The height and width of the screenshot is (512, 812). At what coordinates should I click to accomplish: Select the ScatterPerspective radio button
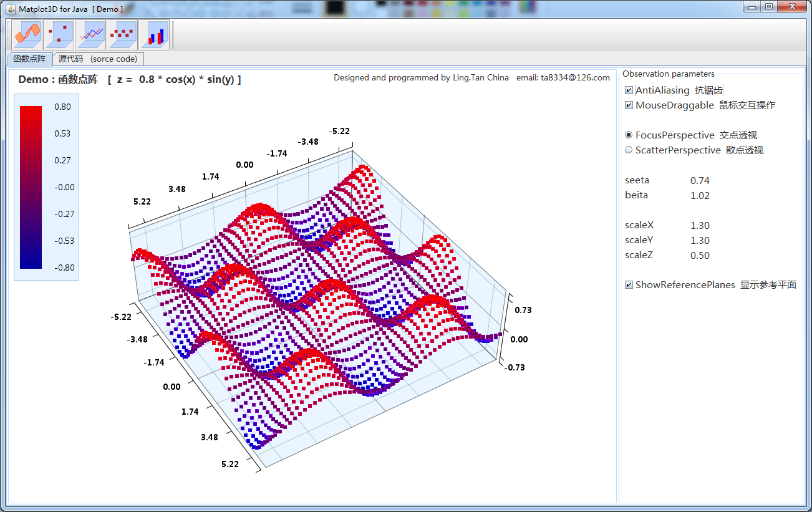coord(629,150)
